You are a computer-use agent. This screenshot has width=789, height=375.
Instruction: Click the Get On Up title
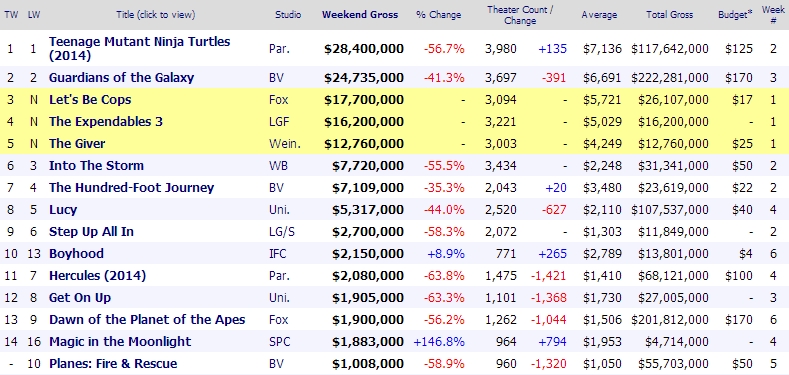click(x=80, y=297)
